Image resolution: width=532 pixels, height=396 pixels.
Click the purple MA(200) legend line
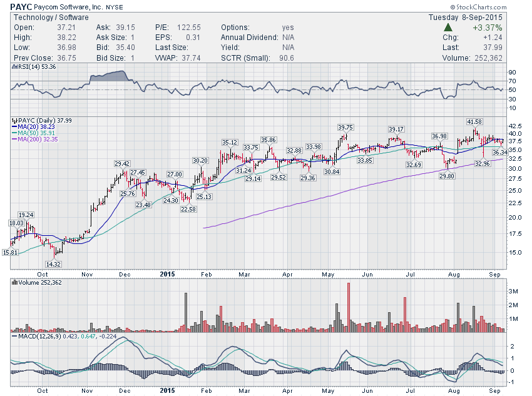click(14, 140)
